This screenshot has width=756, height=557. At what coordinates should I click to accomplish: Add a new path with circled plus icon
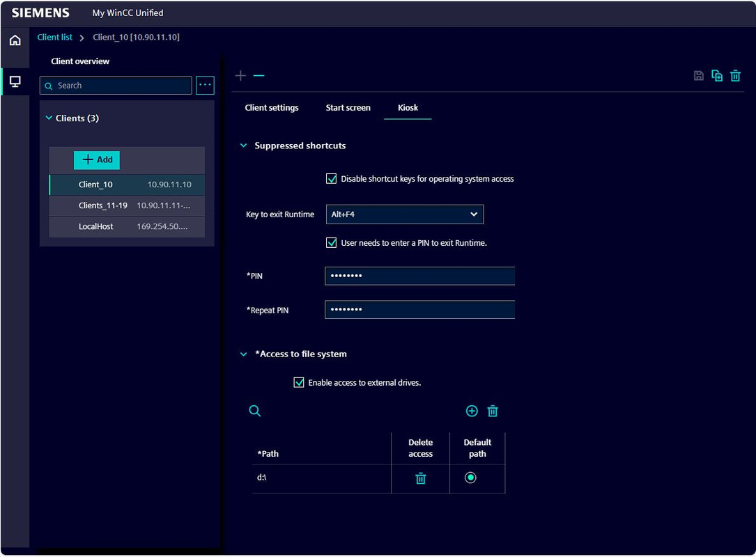(x=472, y=411)
